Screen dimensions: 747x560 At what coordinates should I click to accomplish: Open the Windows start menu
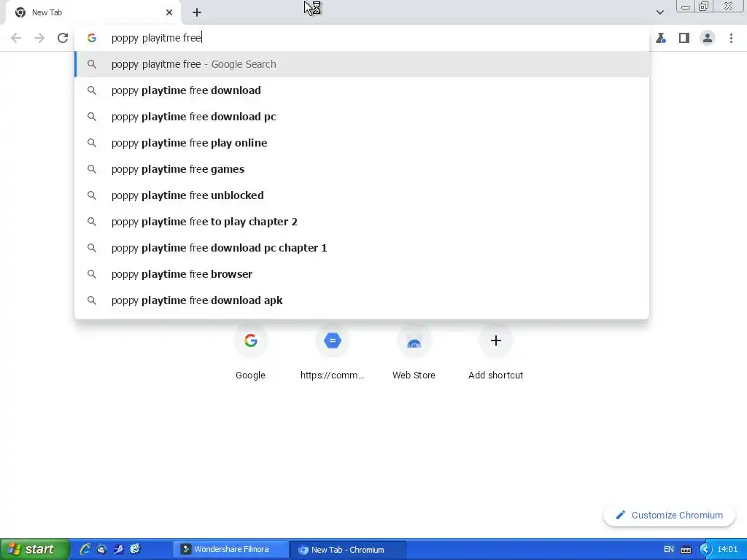(x=34, y=550)
